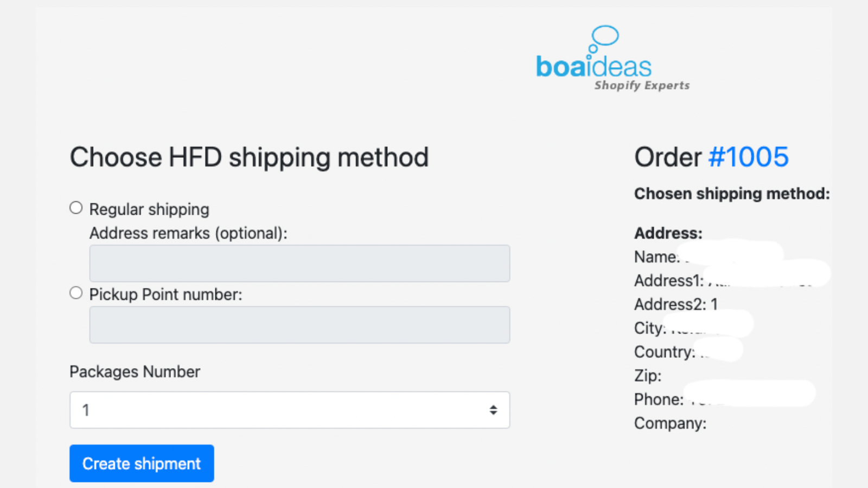The height and width of the screenshot is (488, 868).
Task: Select the Regular shipping radio button
Action: [x=75, y=207]
